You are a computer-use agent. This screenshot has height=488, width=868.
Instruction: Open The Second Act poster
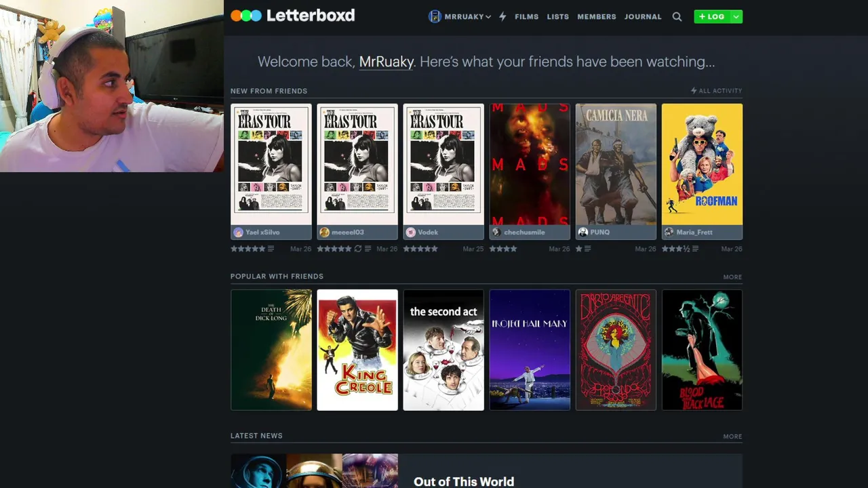click(443, 350)
